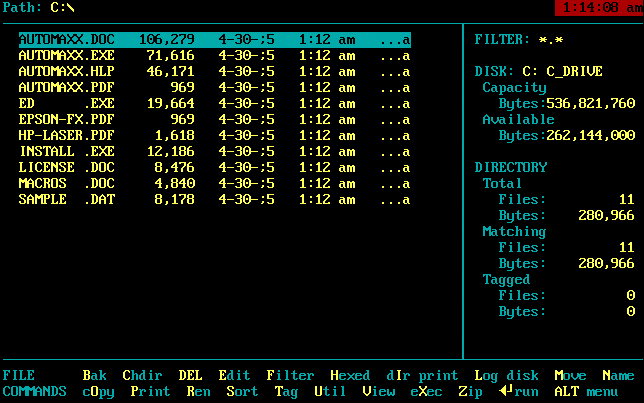The width and height of the screenshot is (644, 403).
Task: Click the 1,618 file size value
Action: click(x=175, y=136)
